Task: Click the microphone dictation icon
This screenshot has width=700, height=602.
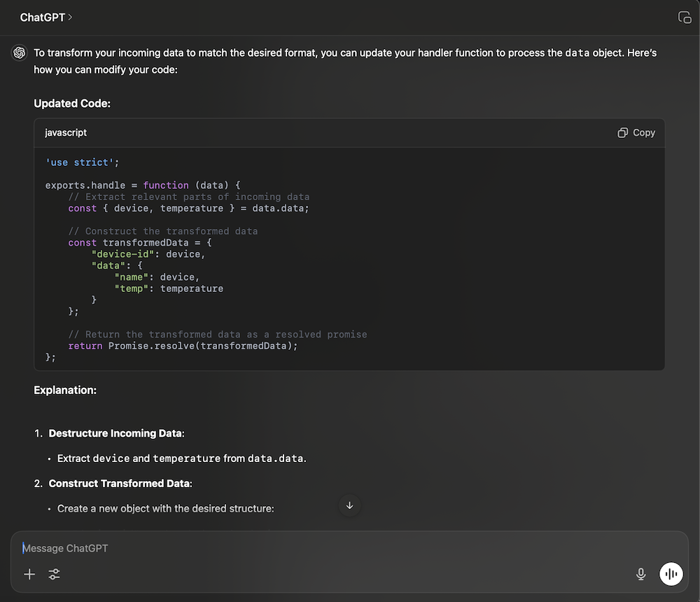Action: pyautogui.click(x=641, y=574)
